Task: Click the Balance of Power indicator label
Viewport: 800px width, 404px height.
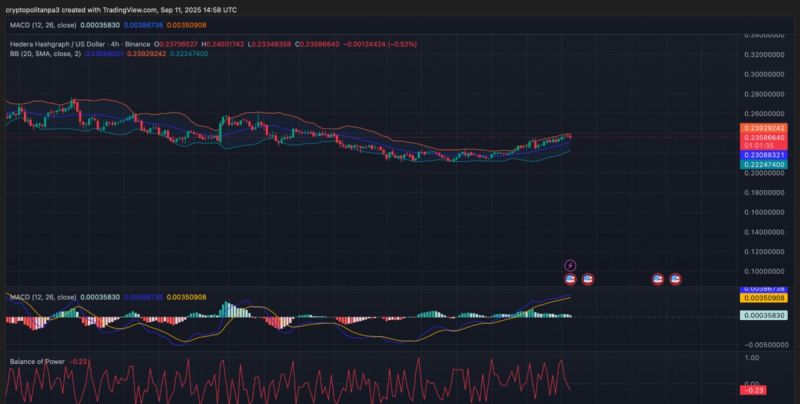Action: coord(37,362)
